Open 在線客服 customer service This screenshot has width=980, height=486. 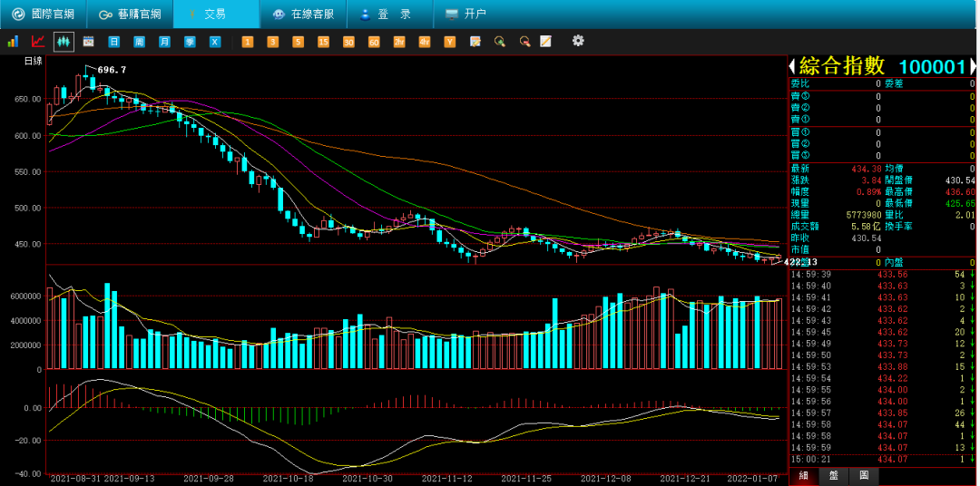pos(303,14)
